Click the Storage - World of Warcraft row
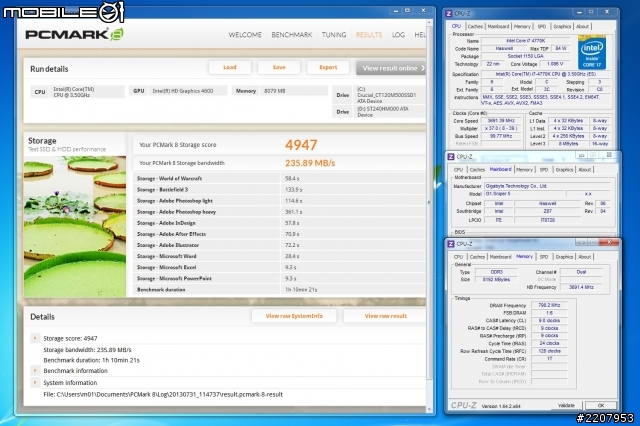The height and width of the screenshot is (426, 640). pos(279,178)
